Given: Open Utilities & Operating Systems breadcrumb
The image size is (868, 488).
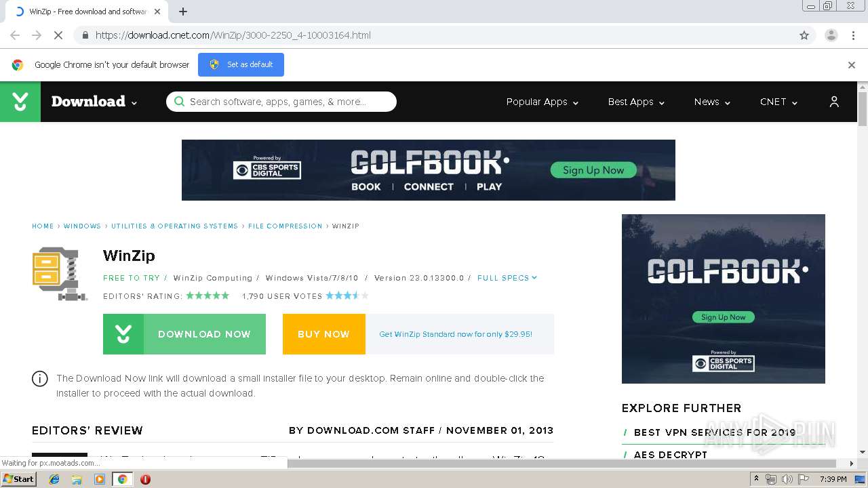Looking at the screenshot, I should 174,226.
